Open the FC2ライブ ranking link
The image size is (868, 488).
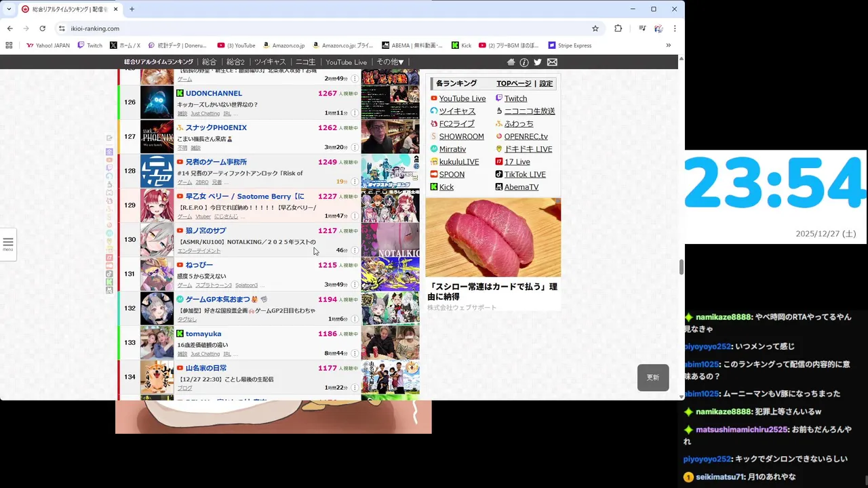tap(456, 124)
